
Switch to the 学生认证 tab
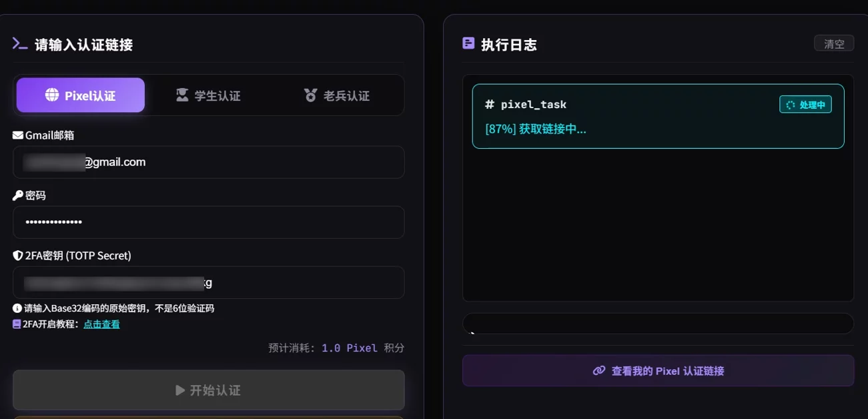pyautogui.click(x=208, y=95)
